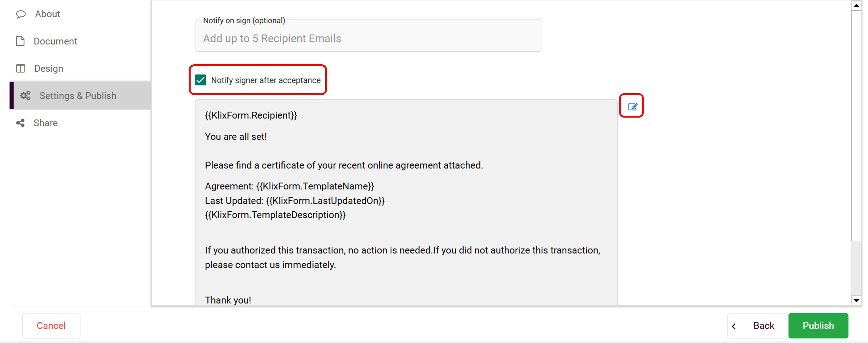Go to the Document step label
This screenshot has height=343, width=868.
tap(55, 41)
